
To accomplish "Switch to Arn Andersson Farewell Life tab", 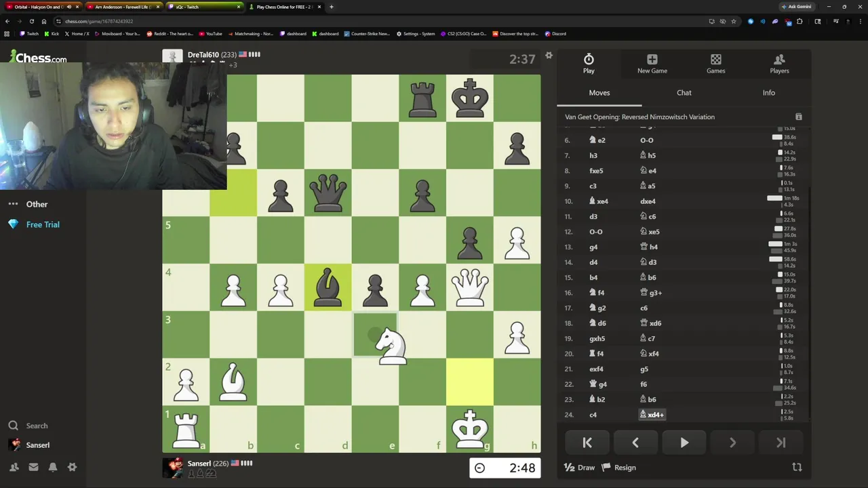I will [x=125, y=7].
